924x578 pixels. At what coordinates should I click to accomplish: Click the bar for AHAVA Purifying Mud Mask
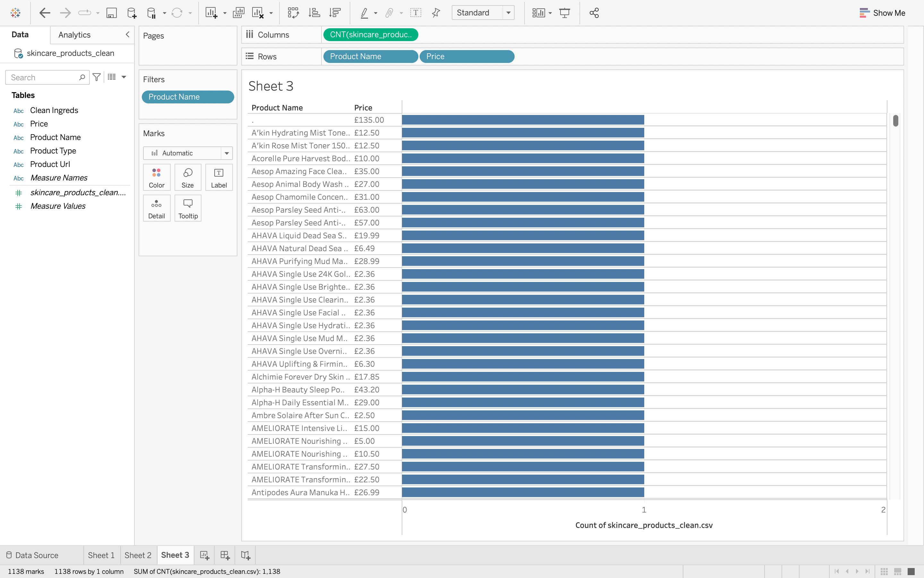click(x=523, y=261)
